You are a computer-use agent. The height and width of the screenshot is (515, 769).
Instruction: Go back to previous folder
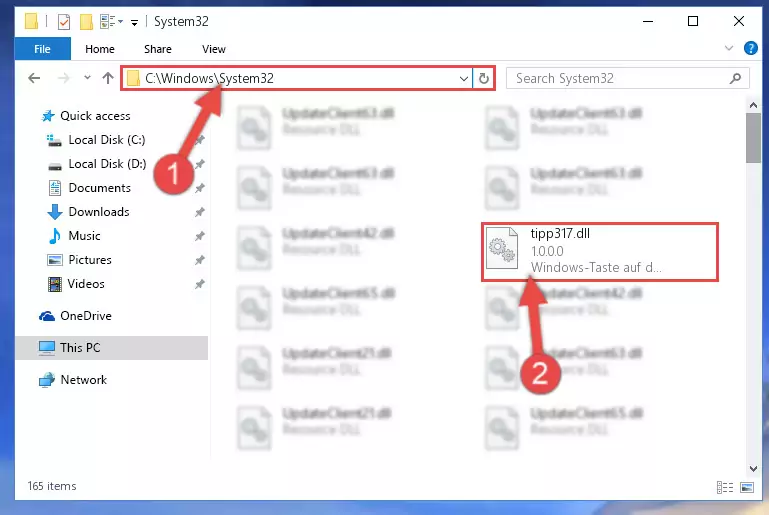tap(34, 78)
